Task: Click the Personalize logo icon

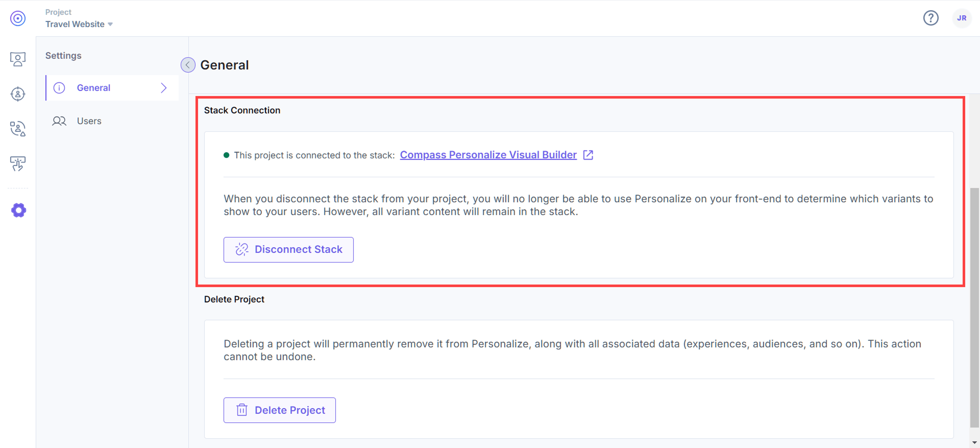Action: tap(18, 18)
